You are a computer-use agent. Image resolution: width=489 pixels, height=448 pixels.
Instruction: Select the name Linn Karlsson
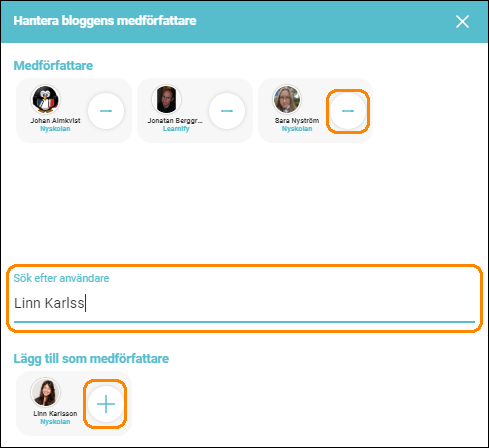click(55, 413)
